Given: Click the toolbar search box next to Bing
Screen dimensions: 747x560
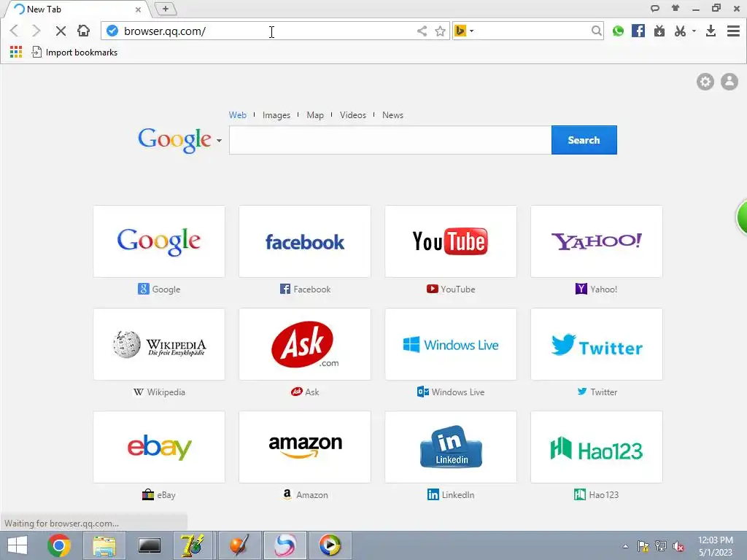Looking at the screenshot, I should (x=533, y=31).
